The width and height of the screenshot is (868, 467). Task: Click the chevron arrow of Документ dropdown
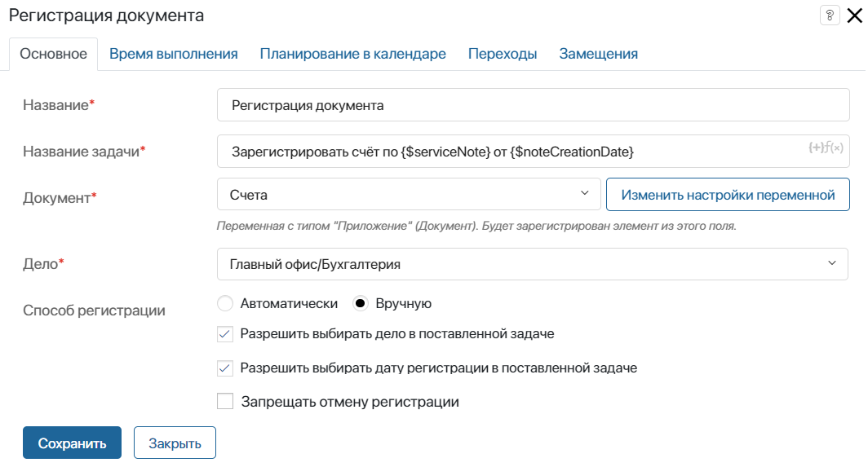tap(585, 193)
